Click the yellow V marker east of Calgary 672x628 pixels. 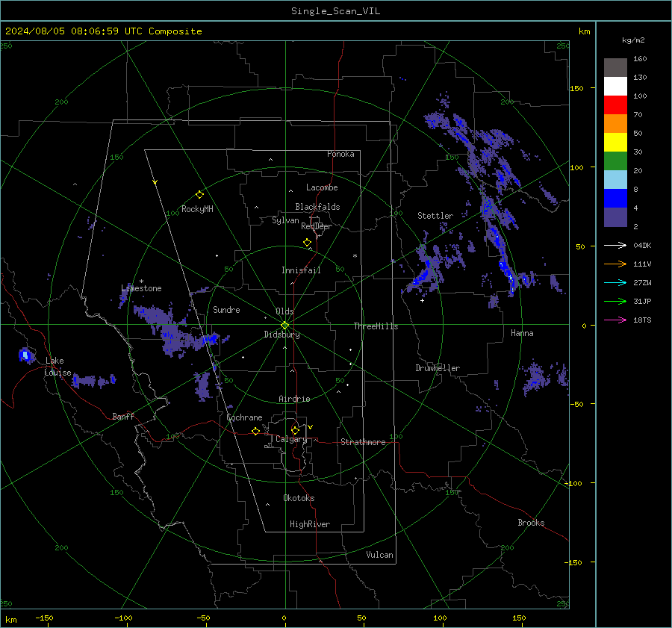click(310, 427)
